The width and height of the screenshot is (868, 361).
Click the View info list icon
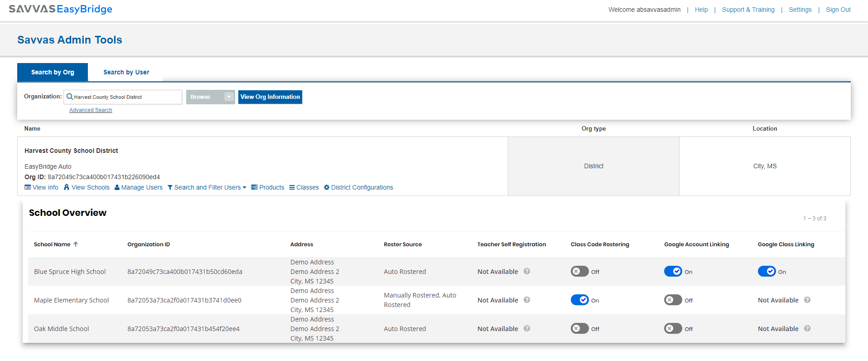point(28,187)
